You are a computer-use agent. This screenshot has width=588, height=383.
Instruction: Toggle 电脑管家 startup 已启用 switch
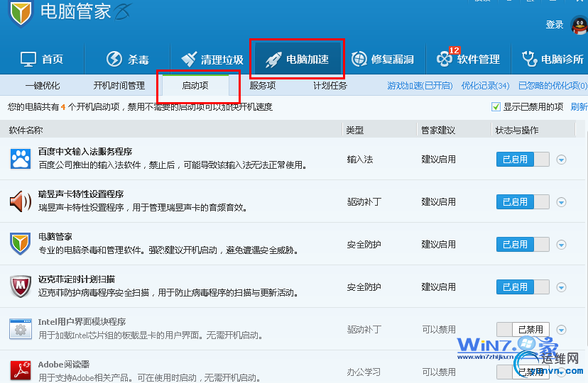click(x=523, y=245)
